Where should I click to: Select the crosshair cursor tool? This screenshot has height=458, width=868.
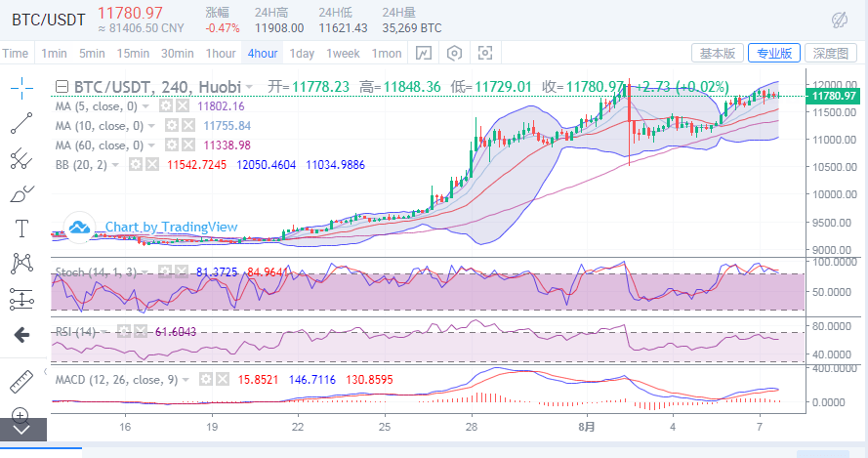tap(21, 88)
